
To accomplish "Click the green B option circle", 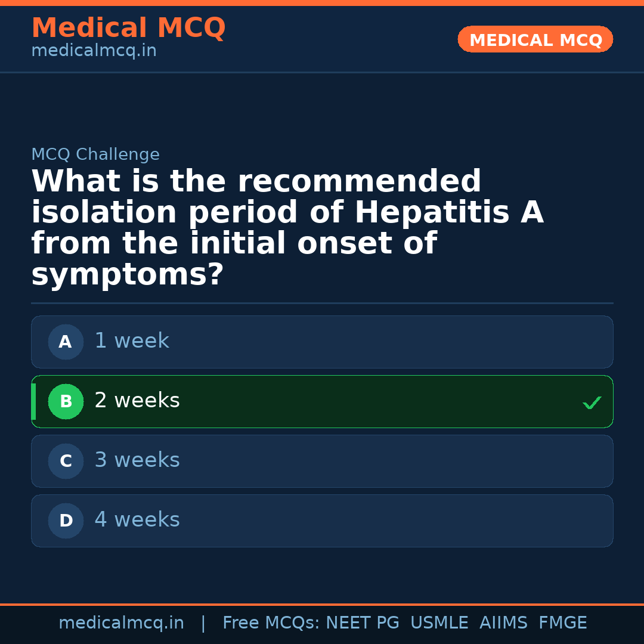I will tap(66, 402).
